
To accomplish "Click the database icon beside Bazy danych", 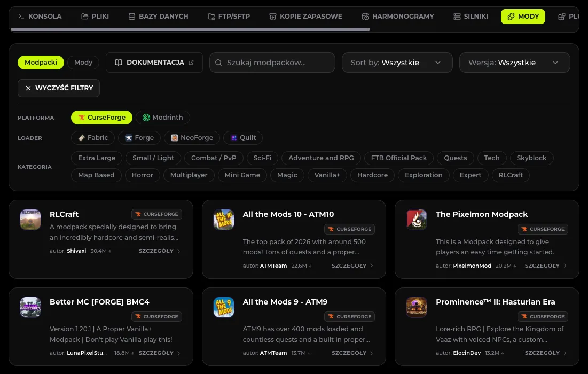I will click(131, 17).
